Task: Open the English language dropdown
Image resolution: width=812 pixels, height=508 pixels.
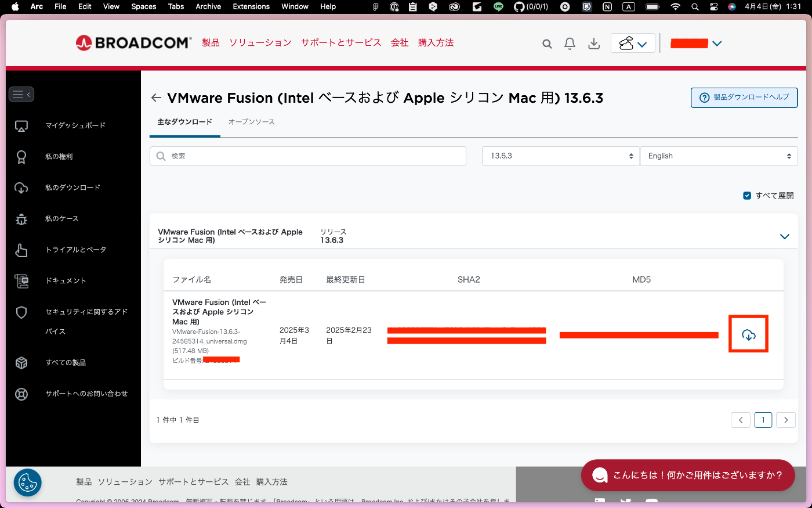Action: coord(719,156)
